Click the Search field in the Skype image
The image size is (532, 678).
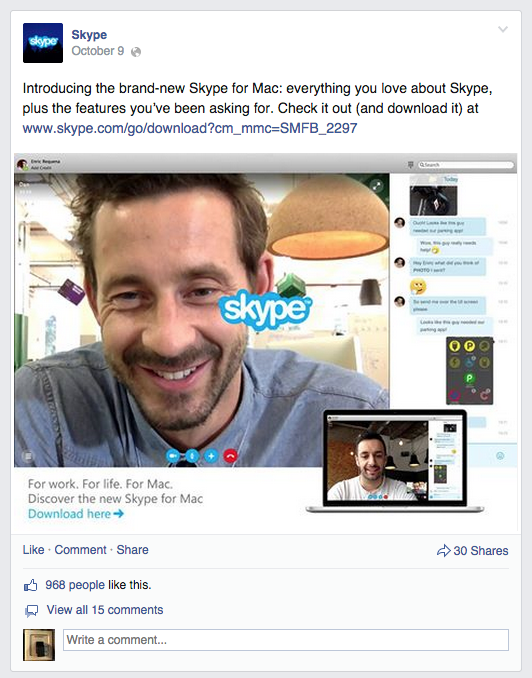(465, 165)
